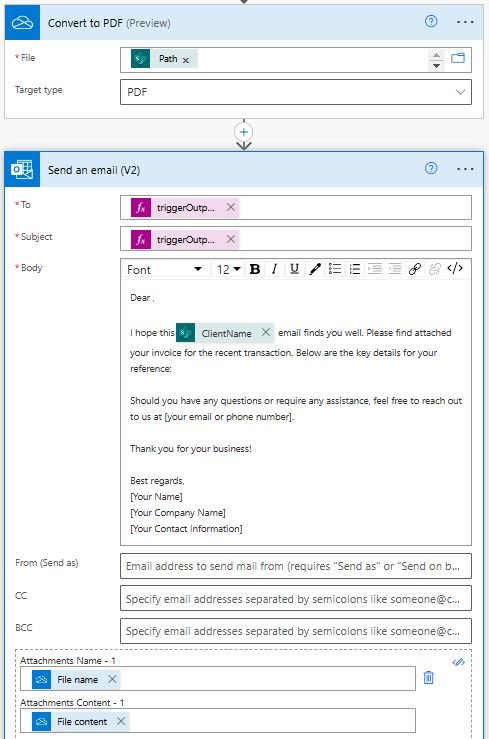Remove the File content token from Attachments Content
The image size is (489, 739).
click(121, 721)
